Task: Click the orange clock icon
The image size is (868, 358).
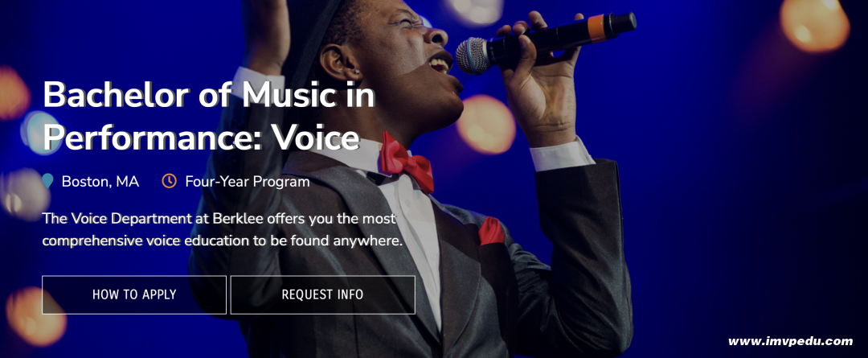Action: [169, 181]
